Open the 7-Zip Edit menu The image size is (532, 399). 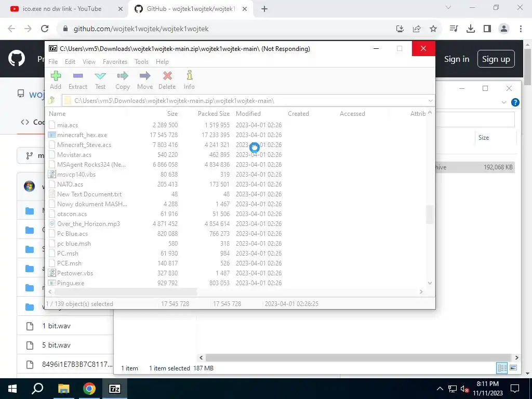tap(70, 62)
